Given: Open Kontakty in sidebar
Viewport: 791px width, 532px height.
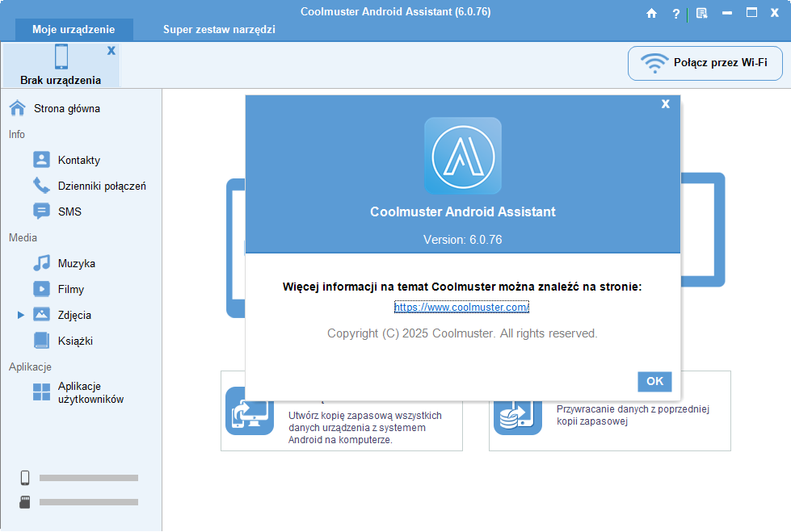Looking at the screenshot, I should 78,161.
